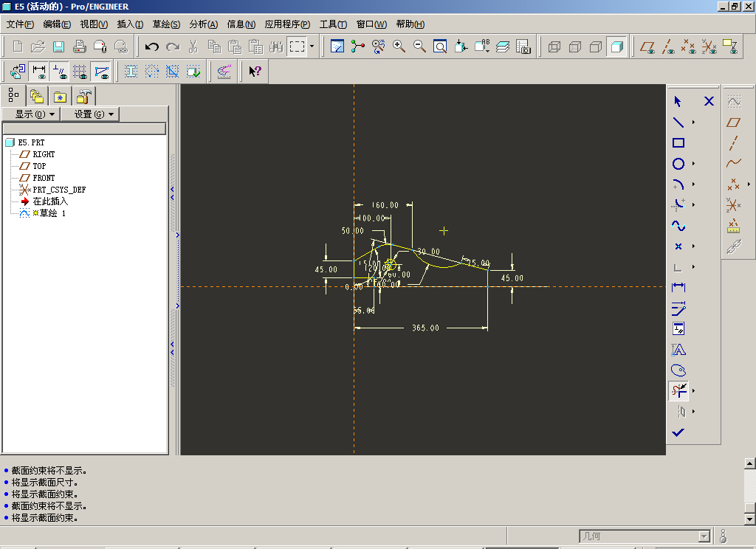This screenshot has width=756, height=549.
Task: Activate the Trim segment tool
Action: coord(678,391)
